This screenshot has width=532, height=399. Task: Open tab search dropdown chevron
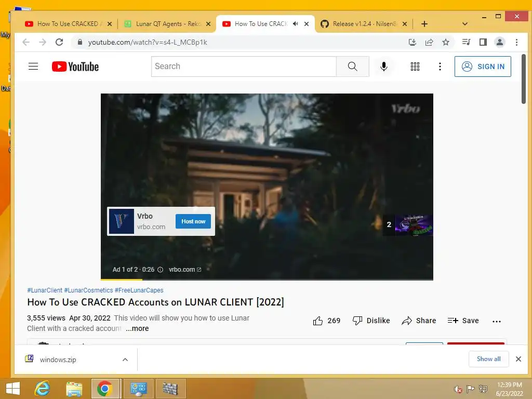(465, 24)
